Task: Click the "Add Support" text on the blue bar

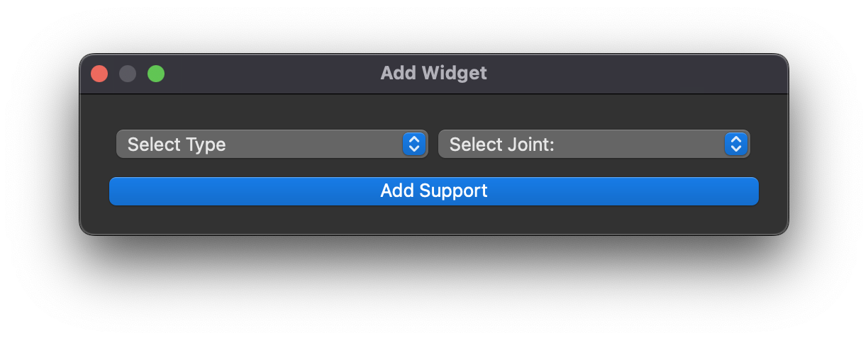Action: (x=433, y=191)
